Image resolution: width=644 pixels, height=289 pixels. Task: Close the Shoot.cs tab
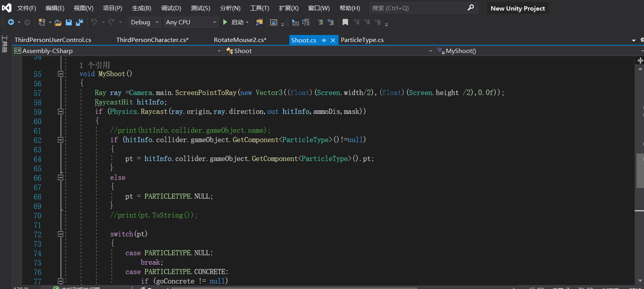point(333,40)
